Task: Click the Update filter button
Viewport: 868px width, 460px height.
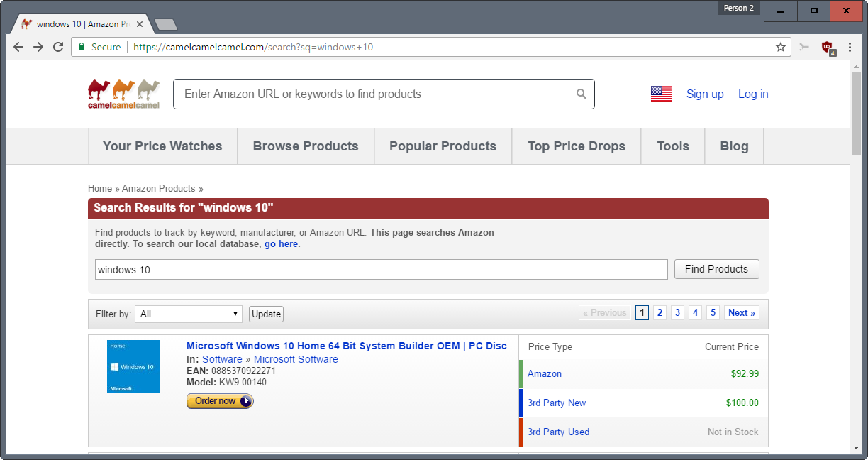Action: (x=266, y=314)
